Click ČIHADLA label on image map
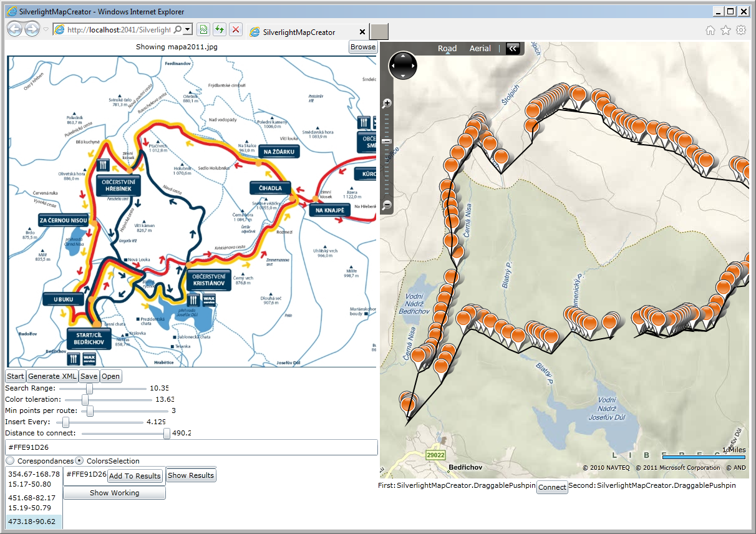The image size is (756, 534). click(x=270, y=188)
